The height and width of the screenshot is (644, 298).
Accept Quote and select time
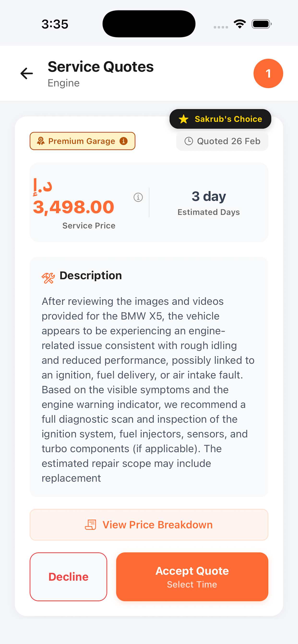192,577
